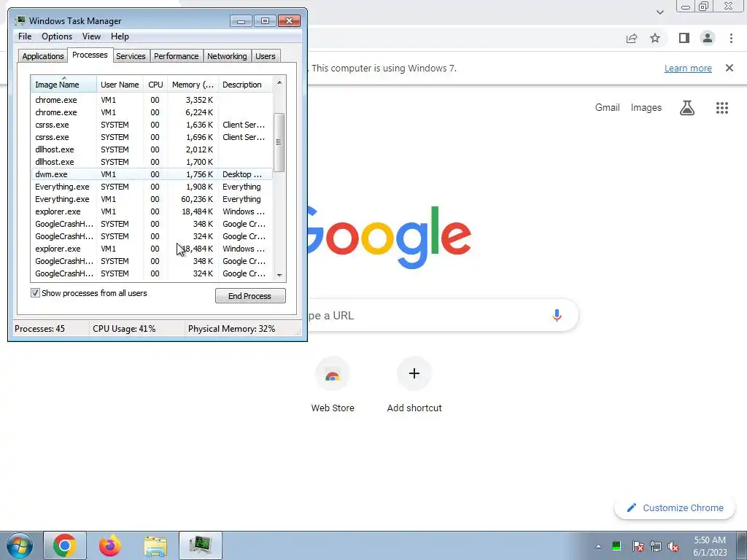Open the Images link
The image size is (747, 560).
646,108
